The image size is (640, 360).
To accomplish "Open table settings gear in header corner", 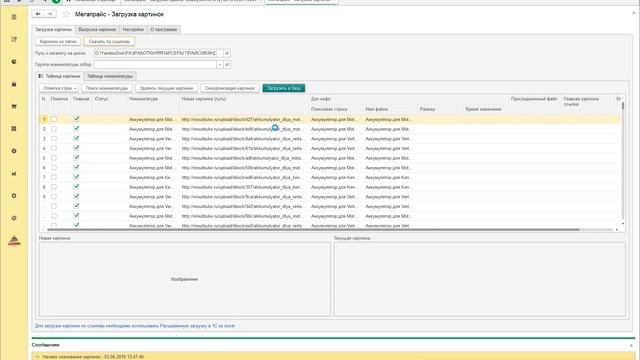I will click(x=618, y=99).
